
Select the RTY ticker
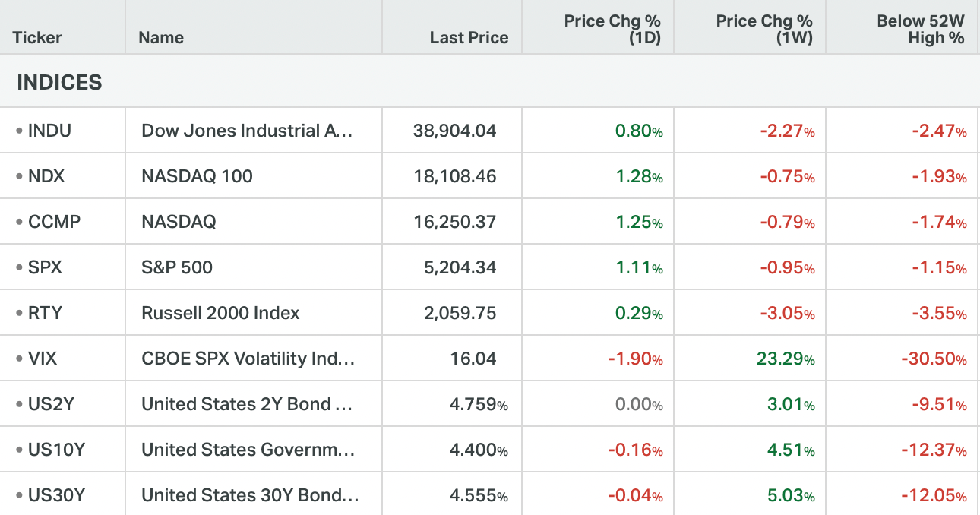pos(44,313)
